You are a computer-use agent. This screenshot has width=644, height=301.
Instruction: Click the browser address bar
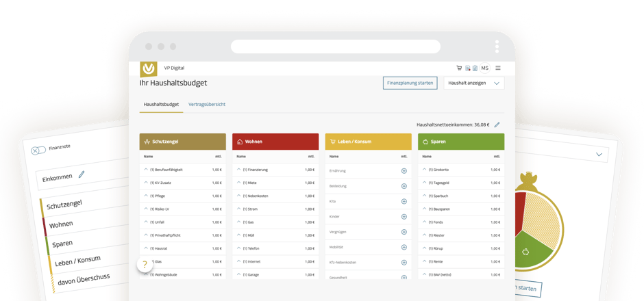click(x=336, y=47)
